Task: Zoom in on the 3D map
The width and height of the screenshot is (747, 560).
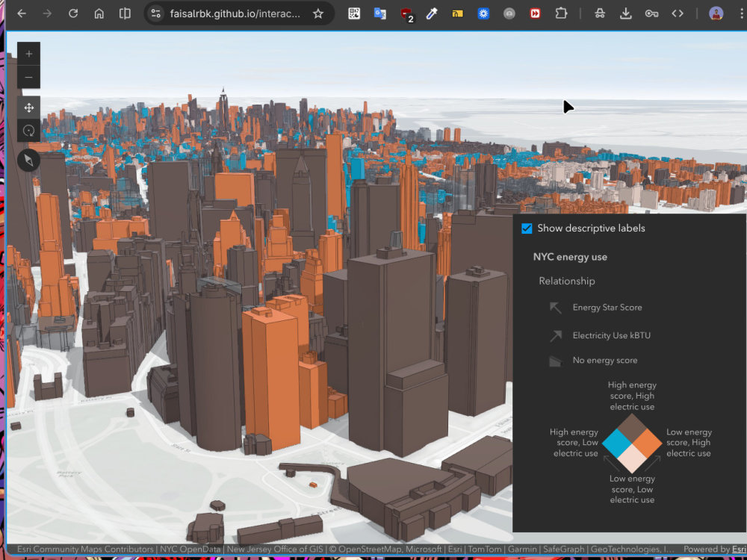Action: point(28,54)
